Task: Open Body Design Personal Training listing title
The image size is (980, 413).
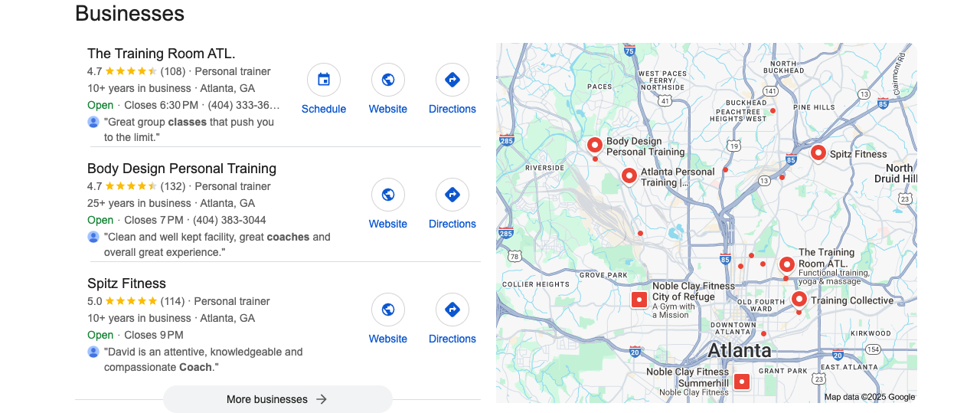Action: tap(181, 169)
